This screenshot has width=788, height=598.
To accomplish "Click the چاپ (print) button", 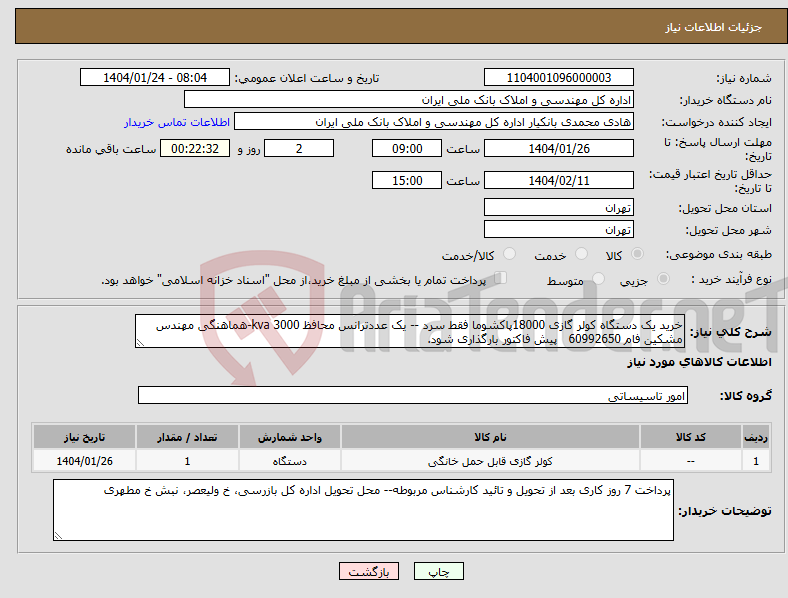I will click(438, 571).
